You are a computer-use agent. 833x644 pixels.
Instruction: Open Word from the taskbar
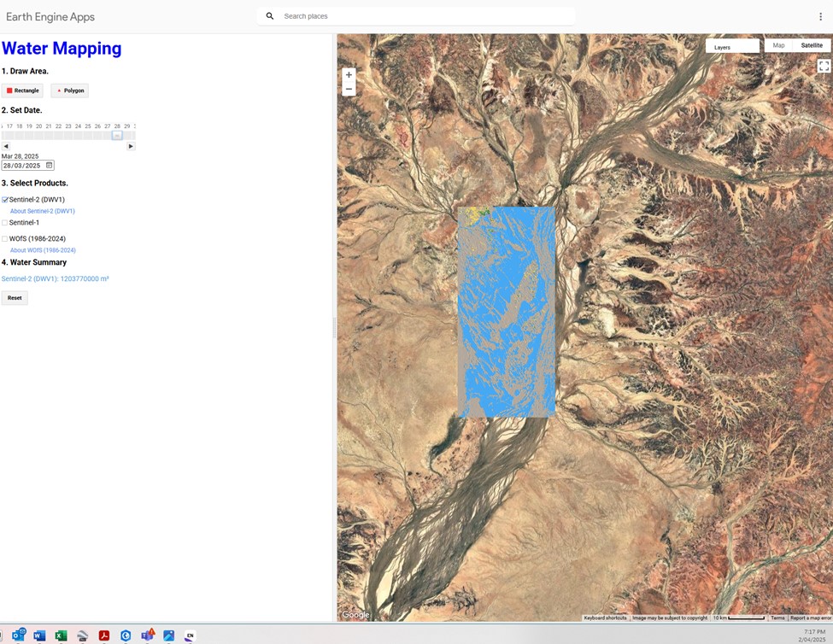tap(39, 635)
